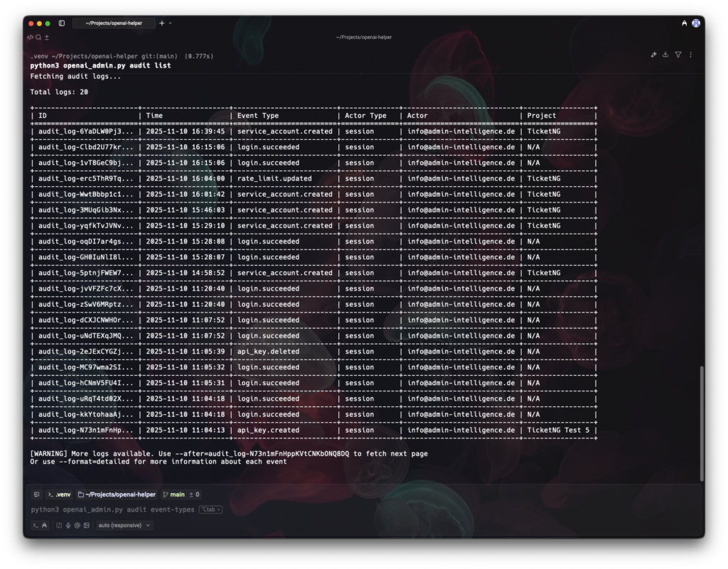The image size is (728, 569).
Task: Toggle the 'A' autocomplete icon in the bottom bar
Action: (44, 526)
